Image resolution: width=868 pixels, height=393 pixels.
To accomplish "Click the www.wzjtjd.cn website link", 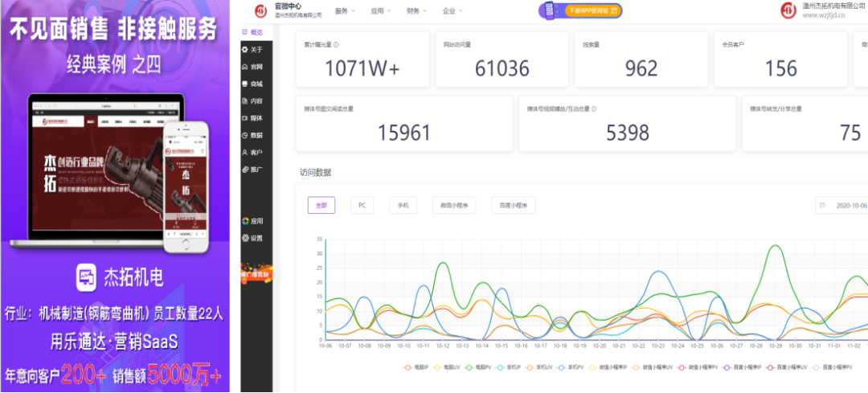I will click(824, 15).
